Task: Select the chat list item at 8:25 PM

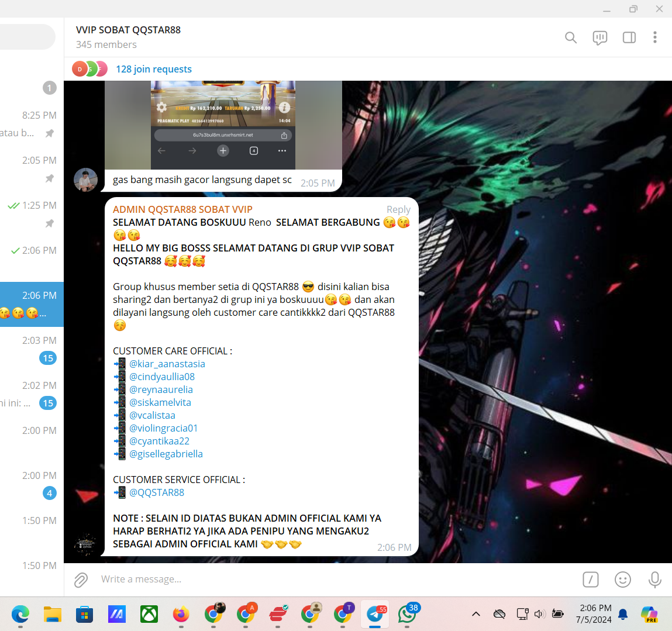Action: click(x=32, y=125)
